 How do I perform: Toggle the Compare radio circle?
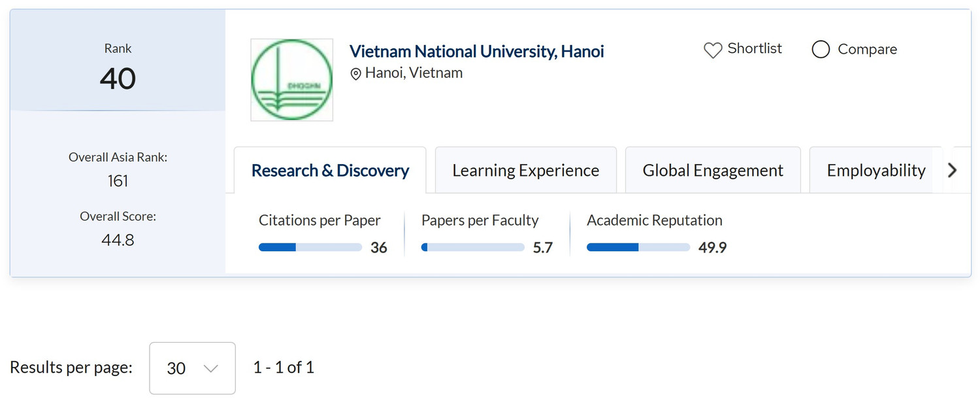(821, 49)
